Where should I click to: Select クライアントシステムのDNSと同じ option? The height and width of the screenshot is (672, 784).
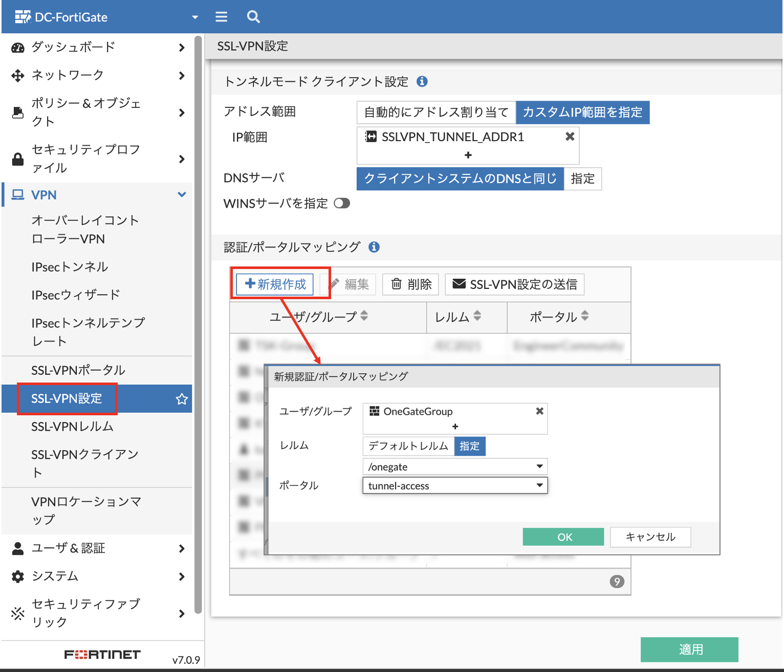460,178
